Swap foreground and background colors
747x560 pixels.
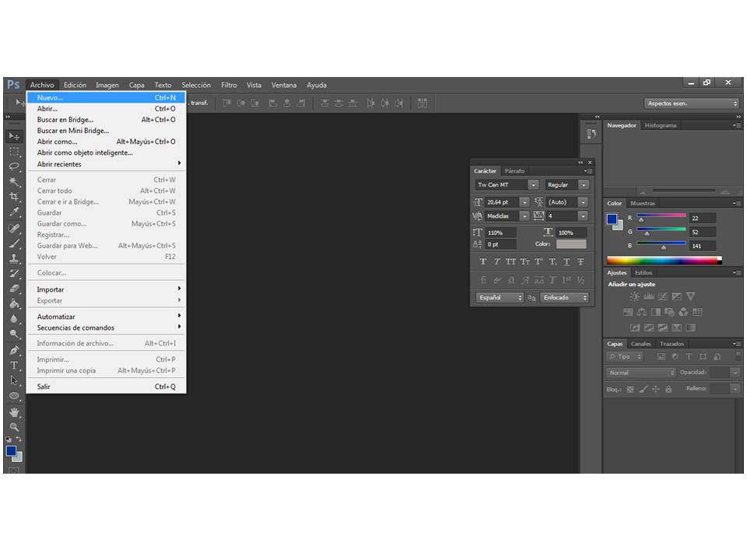19,439
